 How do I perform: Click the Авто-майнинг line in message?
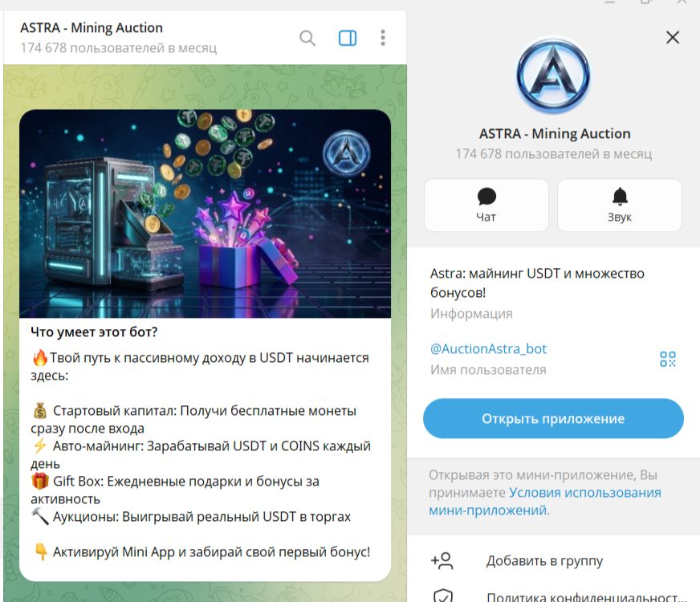(x=201, y=454)
